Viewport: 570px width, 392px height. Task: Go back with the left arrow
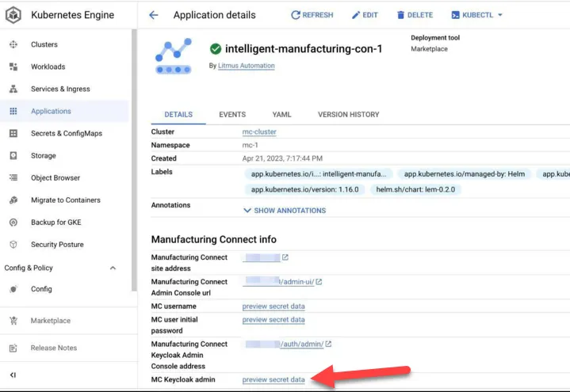[154, 15]
